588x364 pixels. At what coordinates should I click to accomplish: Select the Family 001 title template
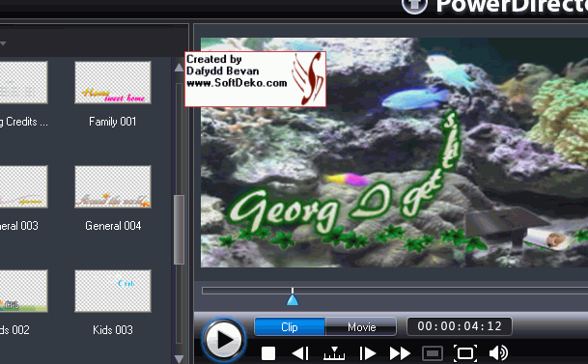click(x=113, y=82)
